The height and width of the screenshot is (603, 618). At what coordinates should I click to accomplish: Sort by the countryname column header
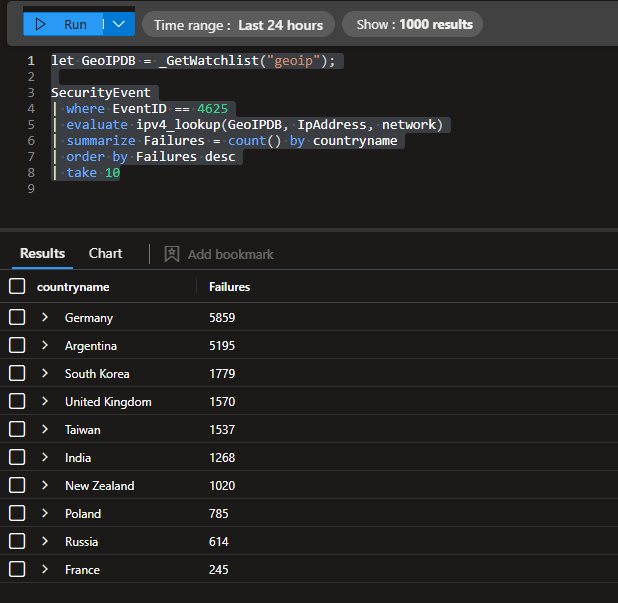point(73,287)
